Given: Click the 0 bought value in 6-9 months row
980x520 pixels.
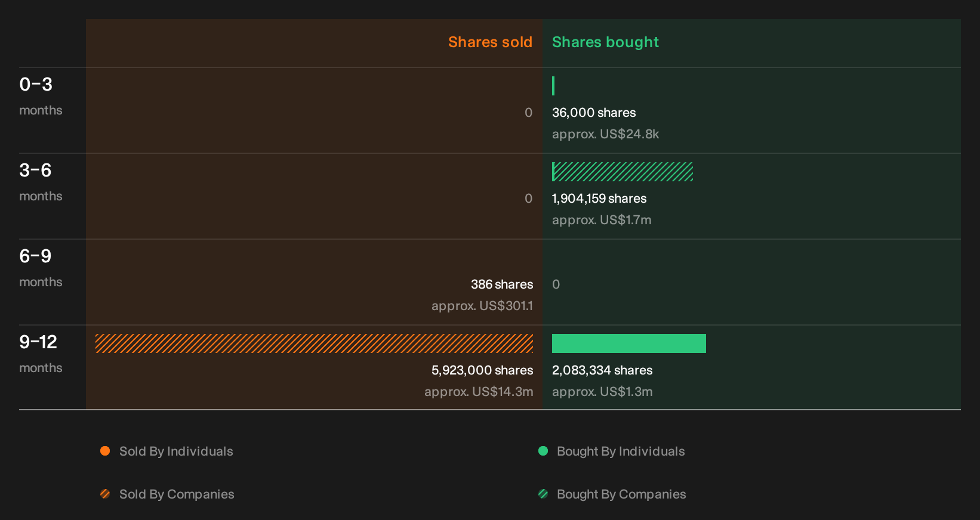Looking at the screenshot, I should (x=556, y=284).
